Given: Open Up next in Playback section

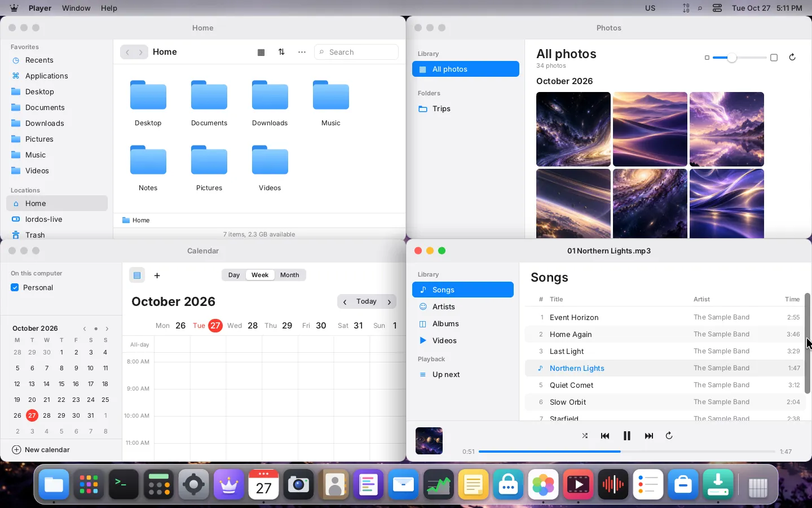Looking at the screenshot, I should 463,375.
